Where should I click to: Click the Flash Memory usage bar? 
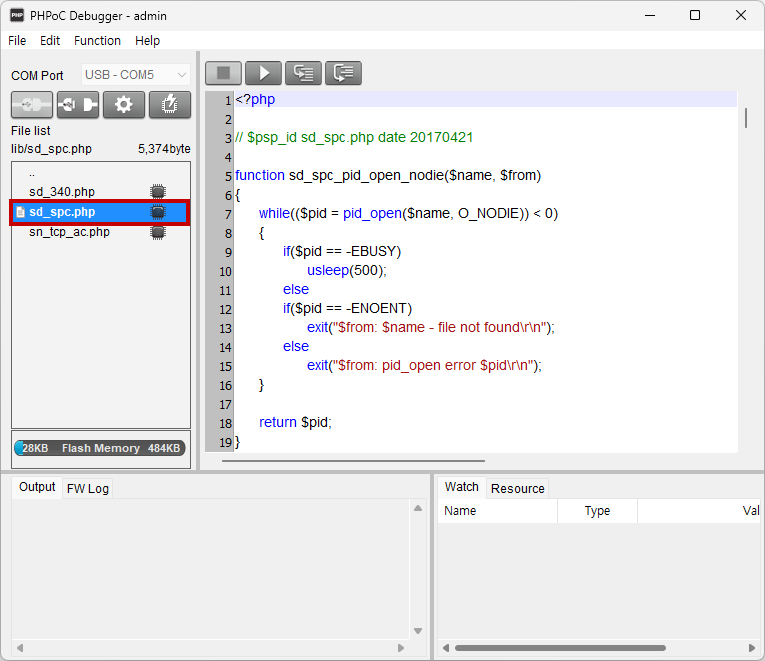click(100, 448)
